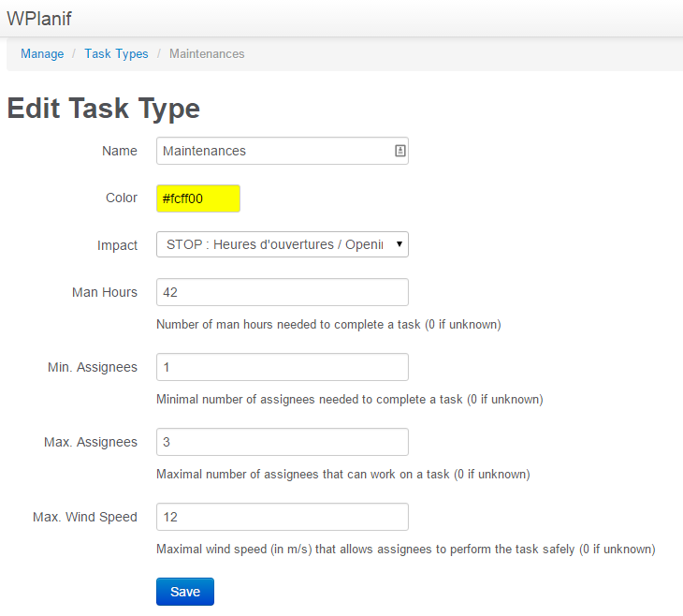The height and width of the screenshot is (616, 683).
Task: Open the WPlanif home brand link
Action: click(39, 19)
